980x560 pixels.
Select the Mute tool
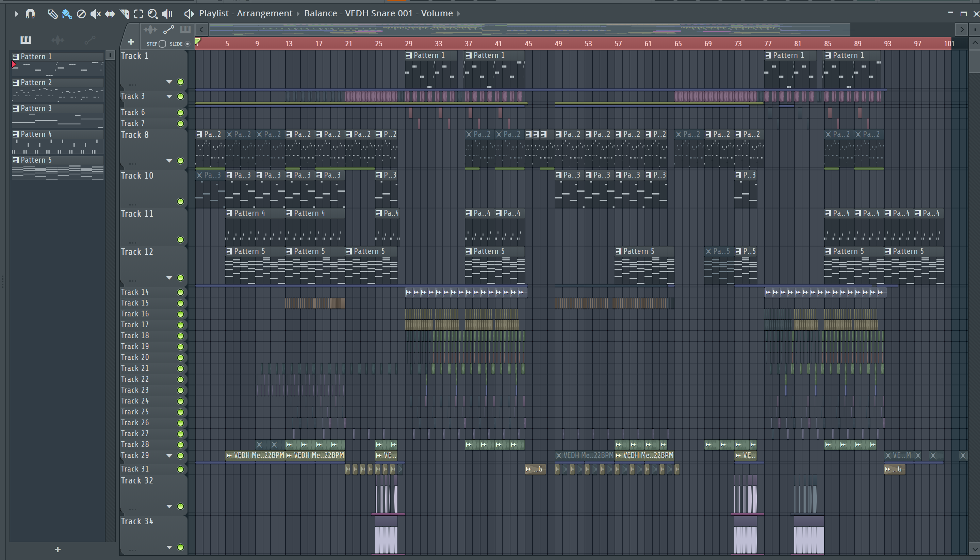point(95,14)
